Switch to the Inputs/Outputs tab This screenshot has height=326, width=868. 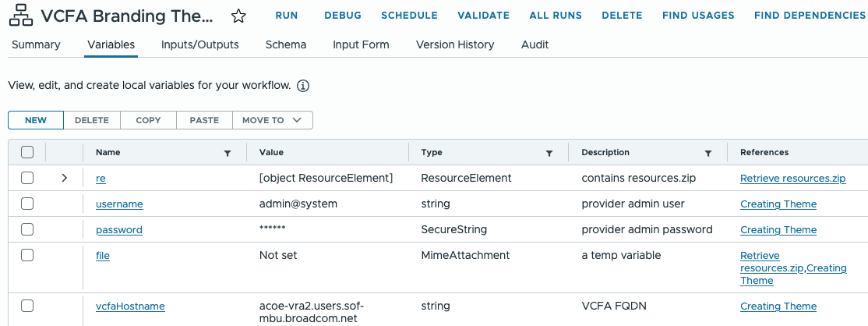click(x=199, y=44)
